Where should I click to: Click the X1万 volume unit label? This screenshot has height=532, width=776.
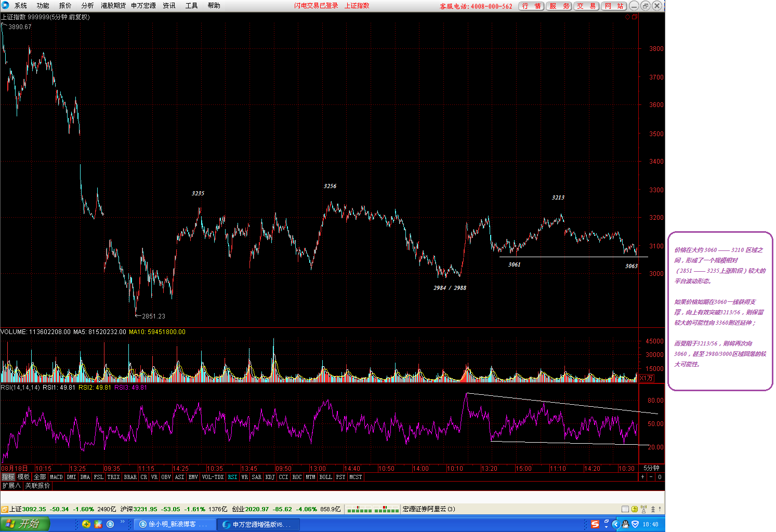point(646,378)
